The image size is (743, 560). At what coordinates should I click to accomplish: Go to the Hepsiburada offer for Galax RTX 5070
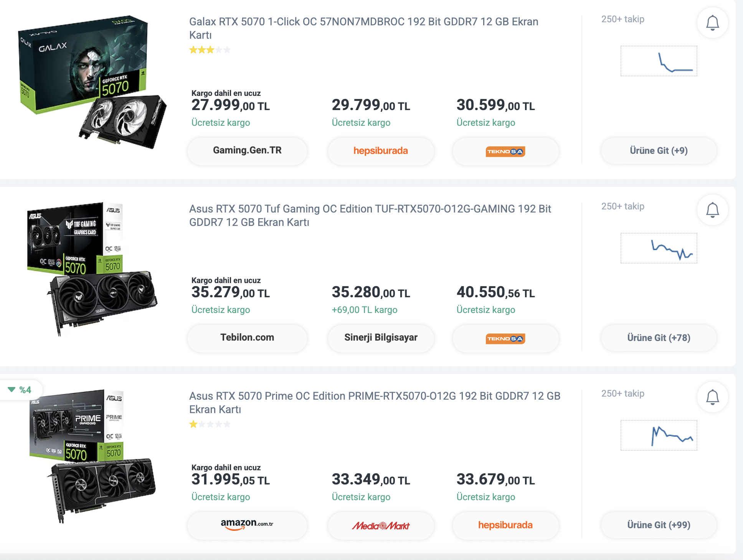pos(381,151)
